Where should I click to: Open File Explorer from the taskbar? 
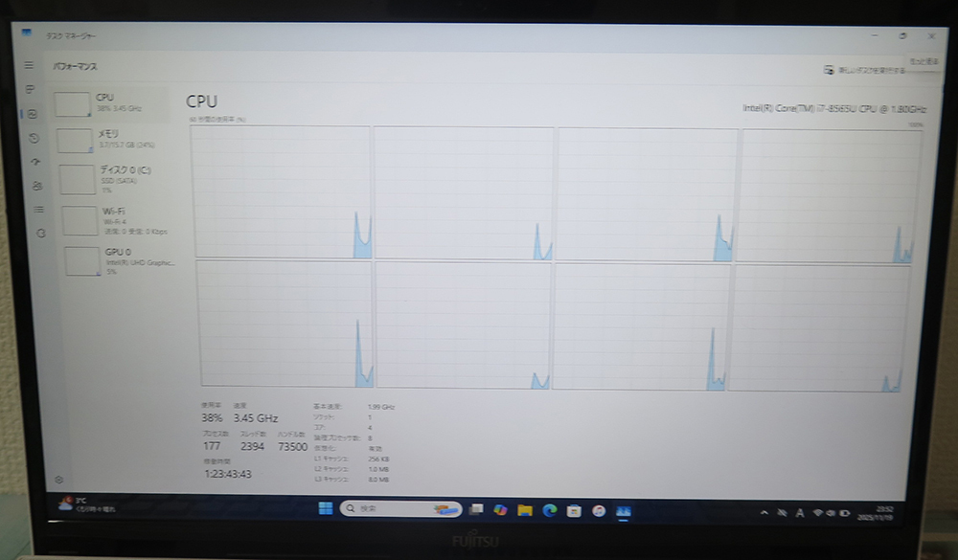pyautogui.click(x=525, y=510)
